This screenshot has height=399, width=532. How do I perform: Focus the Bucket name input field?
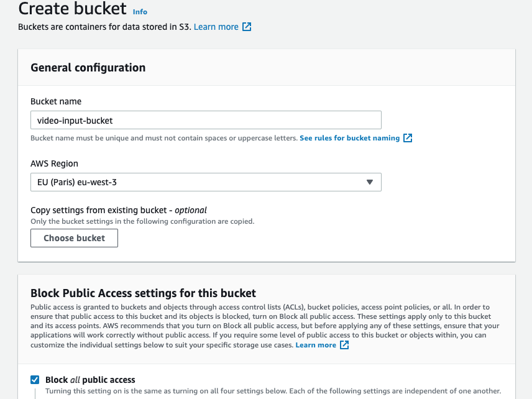click(206, 120)
